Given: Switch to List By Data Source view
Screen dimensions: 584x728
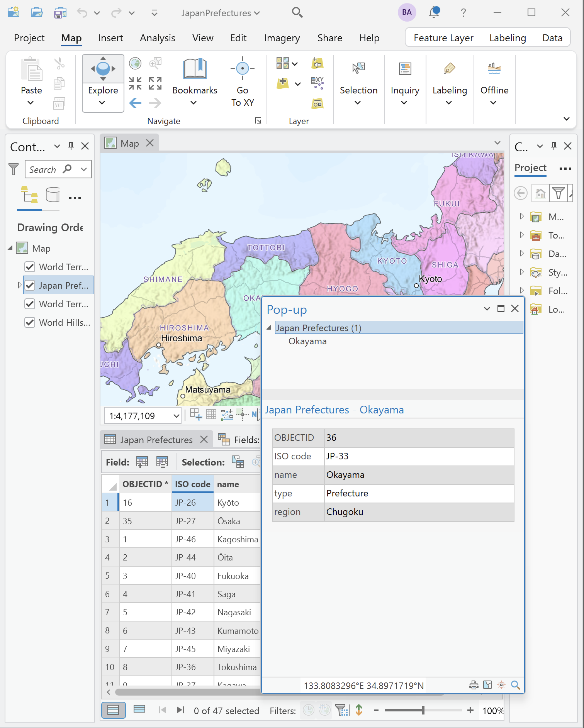Looking at the screenshot, I should (53, 194).
